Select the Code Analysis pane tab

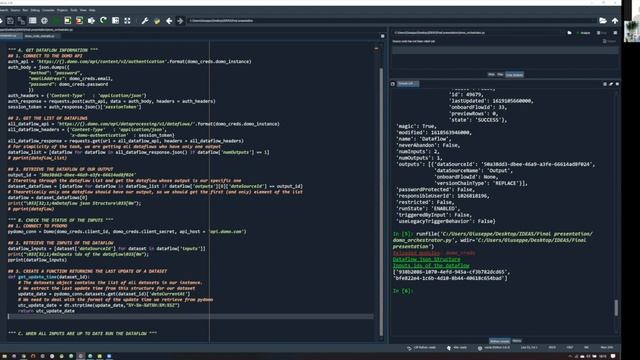pos(514,75)
